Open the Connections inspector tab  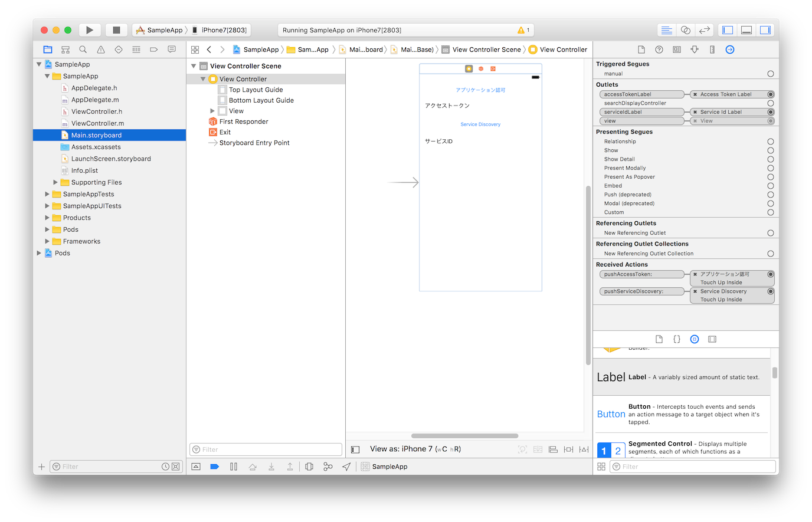point(730,50)
